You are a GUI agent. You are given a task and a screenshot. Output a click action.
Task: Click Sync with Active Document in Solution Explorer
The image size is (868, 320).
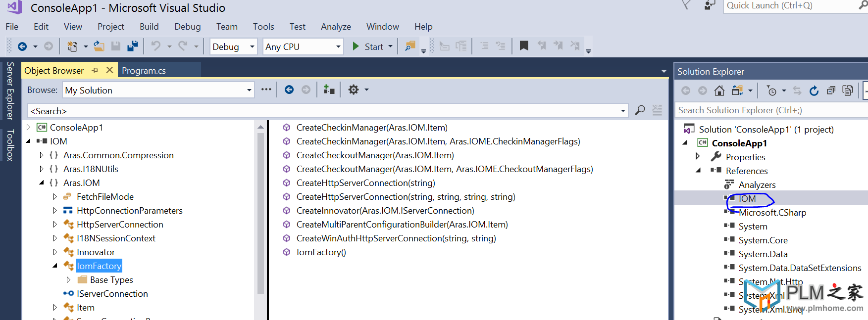[x=797, y=91]
